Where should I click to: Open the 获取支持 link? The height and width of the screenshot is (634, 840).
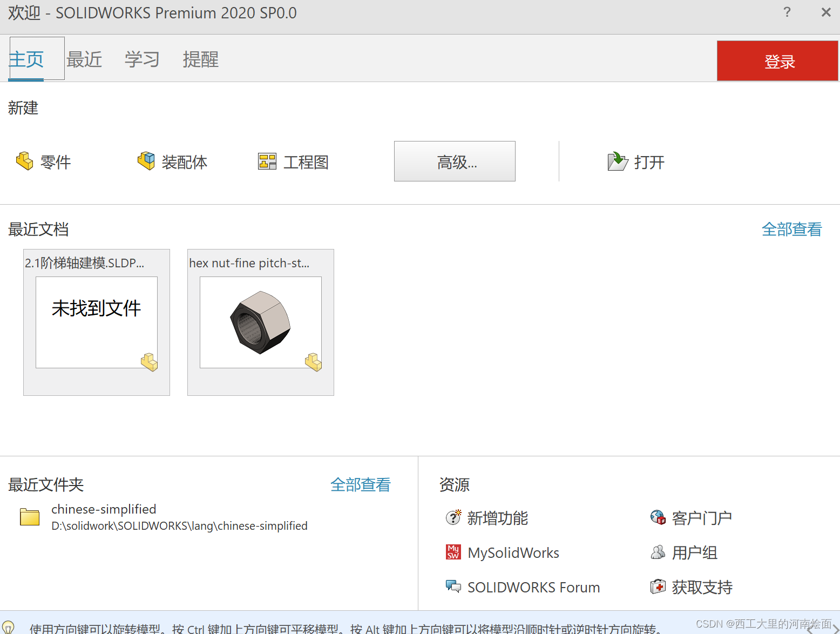(x=702, y=588)
